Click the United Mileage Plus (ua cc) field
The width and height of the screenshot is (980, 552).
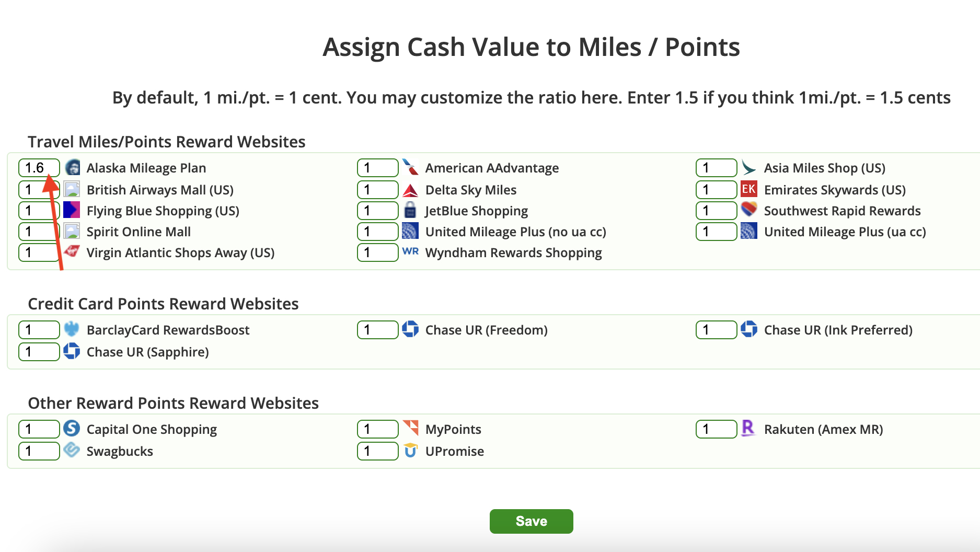[717, 232]
